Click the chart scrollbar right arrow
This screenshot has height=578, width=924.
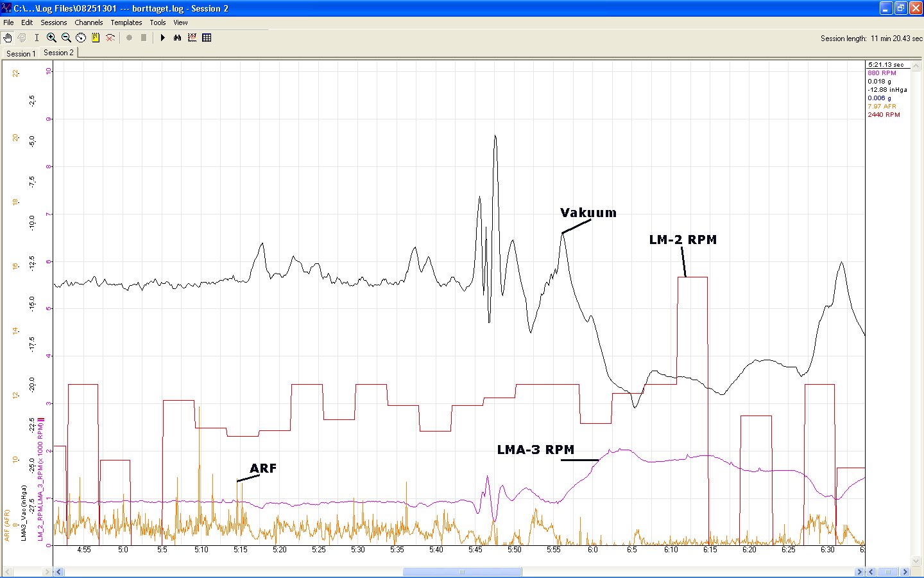(859, 572)
